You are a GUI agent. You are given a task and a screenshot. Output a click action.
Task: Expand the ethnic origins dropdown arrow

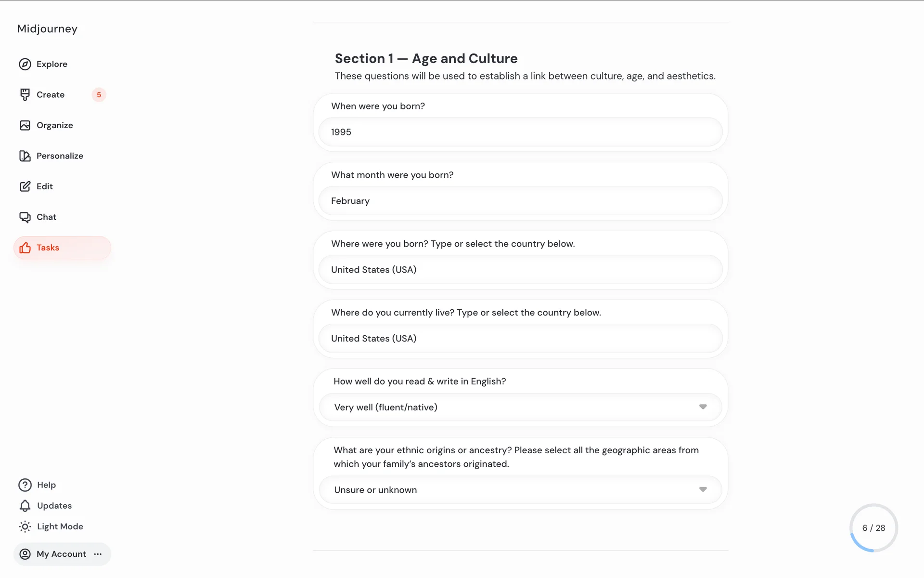click(703, 490)
